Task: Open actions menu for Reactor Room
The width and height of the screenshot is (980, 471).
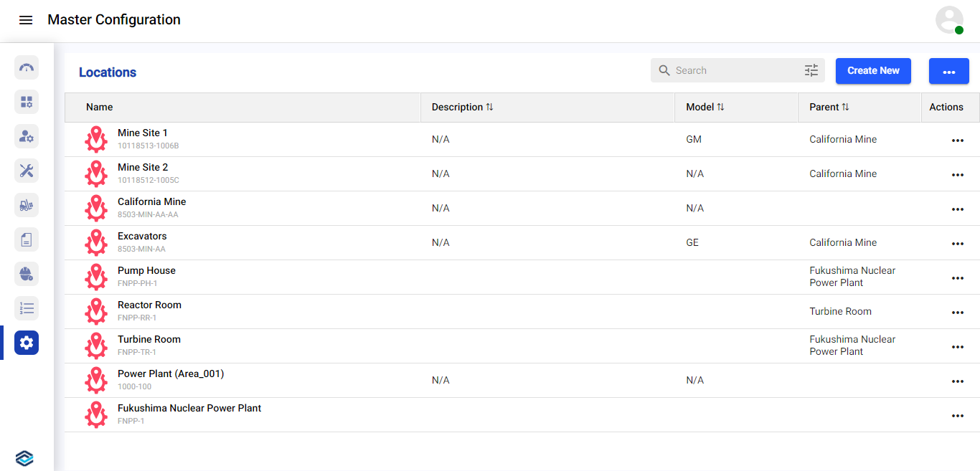Action: (x=957, y=313)
